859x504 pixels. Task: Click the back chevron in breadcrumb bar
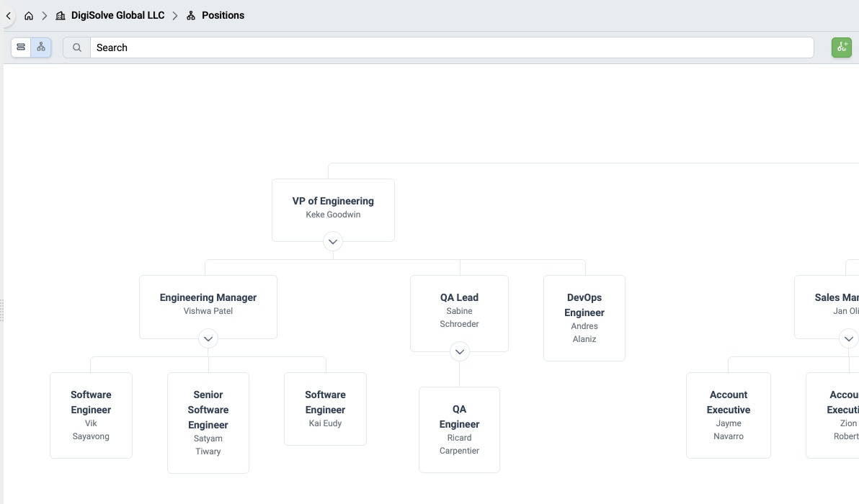pos(8,16)
